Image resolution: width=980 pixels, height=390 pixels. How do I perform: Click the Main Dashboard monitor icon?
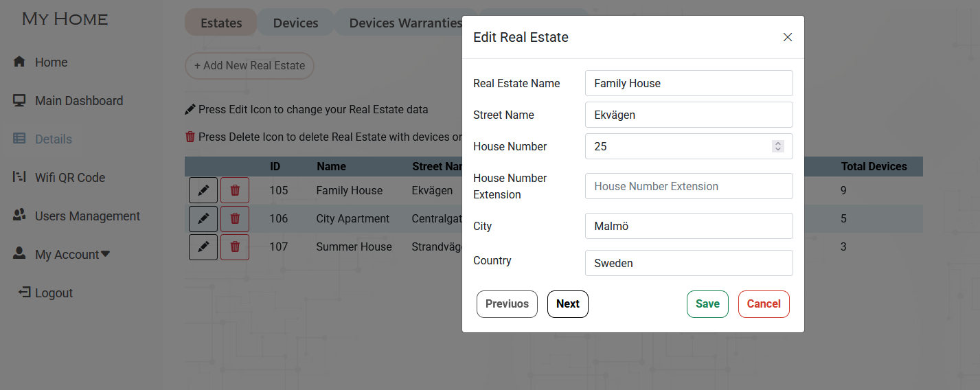(19, 100)
